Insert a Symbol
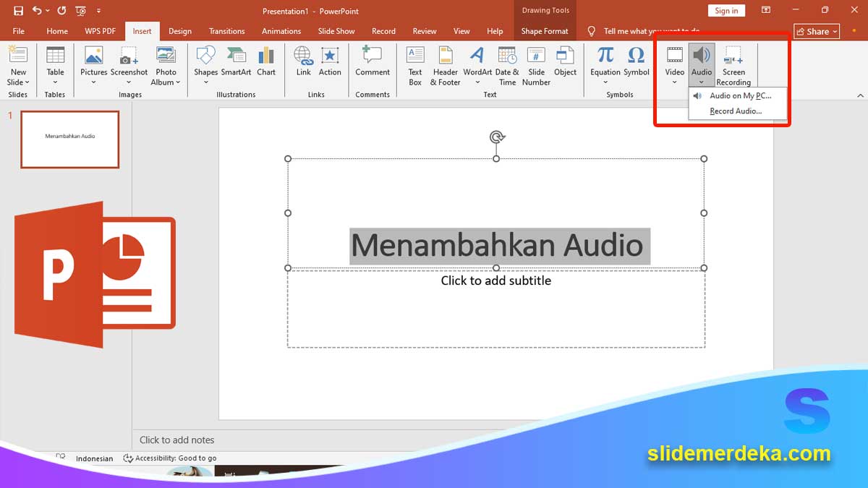This screenshot has width=868, height=488. click(637, 61)
